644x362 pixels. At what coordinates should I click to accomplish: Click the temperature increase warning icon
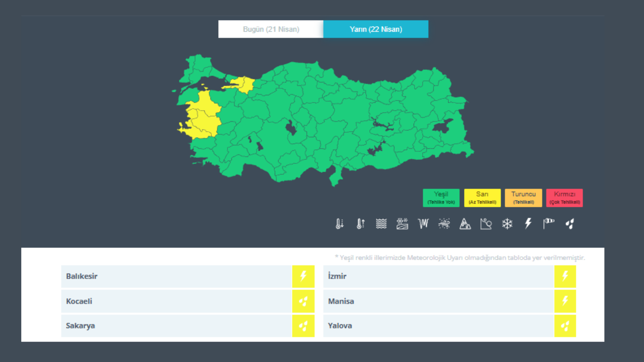point(360,224)
